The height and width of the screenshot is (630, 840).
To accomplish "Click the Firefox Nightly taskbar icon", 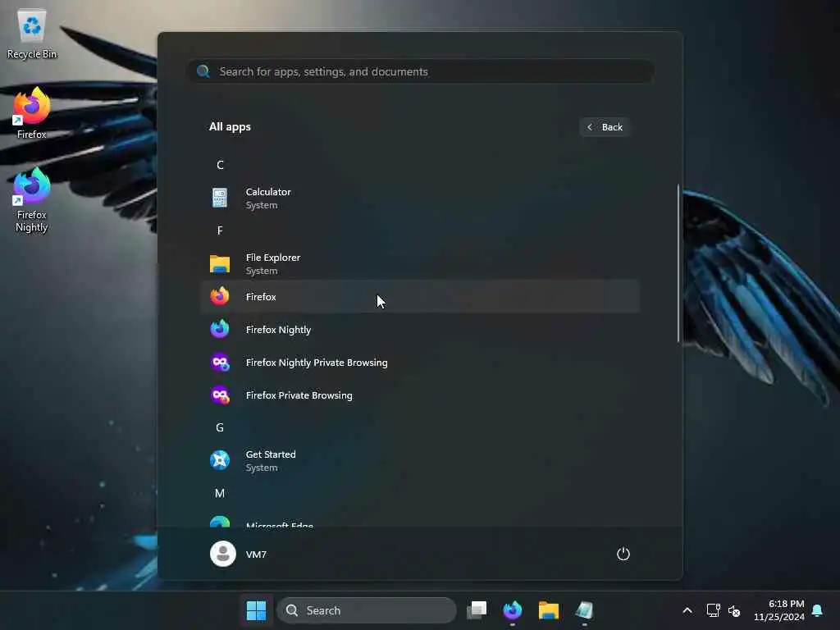I will (513, 610).
